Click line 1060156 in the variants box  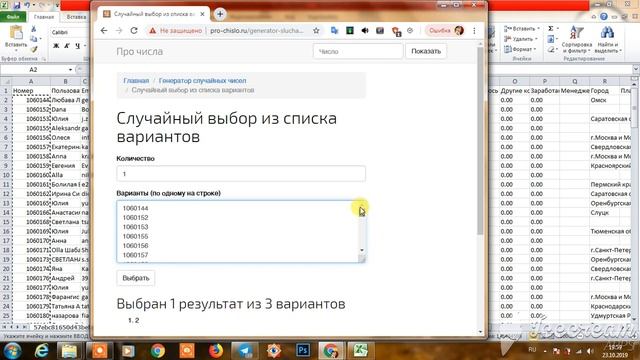tap(136, 246)
